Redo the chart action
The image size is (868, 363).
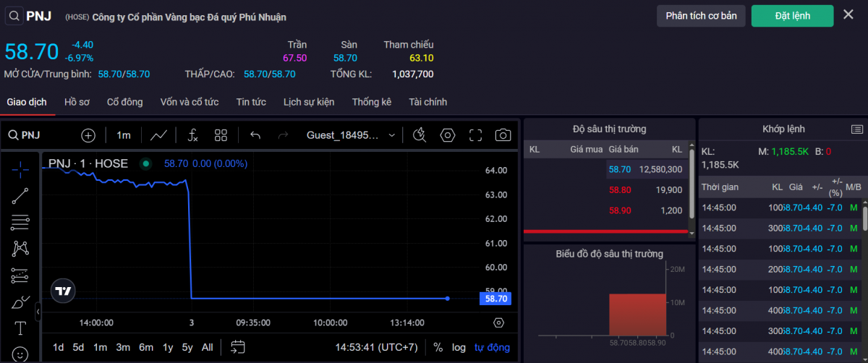(283, 135)
